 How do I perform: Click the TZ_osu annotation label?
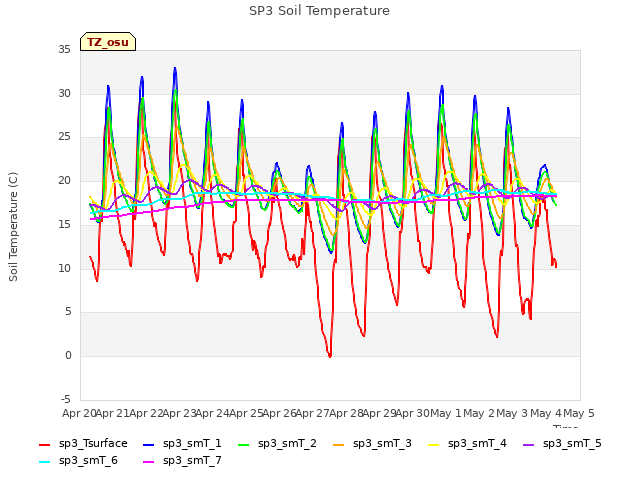coord(108,42)
